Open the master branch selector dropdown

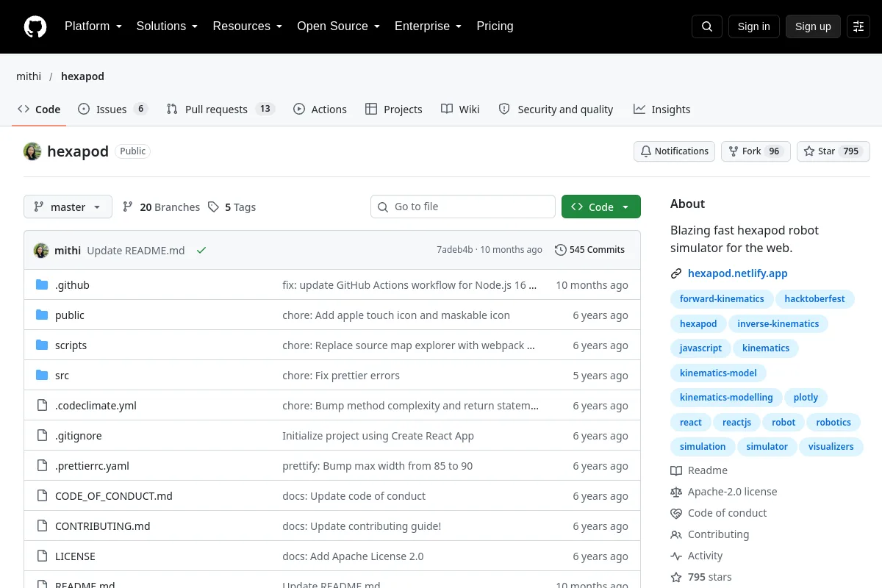(68, 207)
